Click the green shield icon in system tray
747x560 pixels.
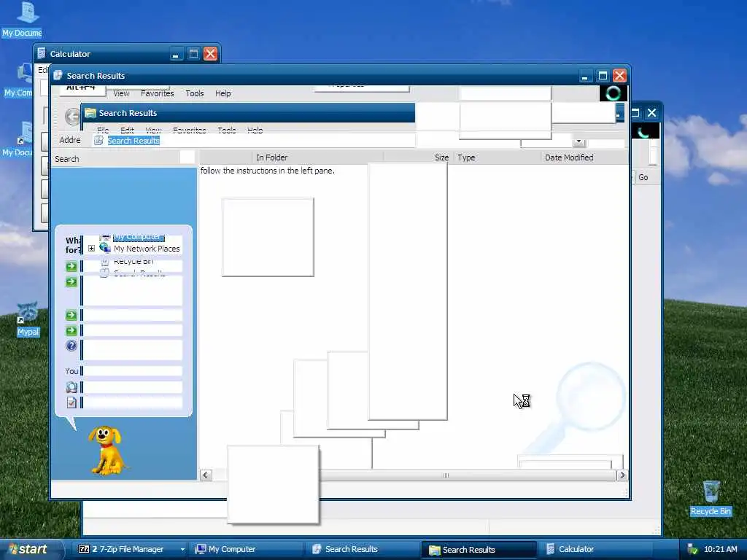[692, 549]
